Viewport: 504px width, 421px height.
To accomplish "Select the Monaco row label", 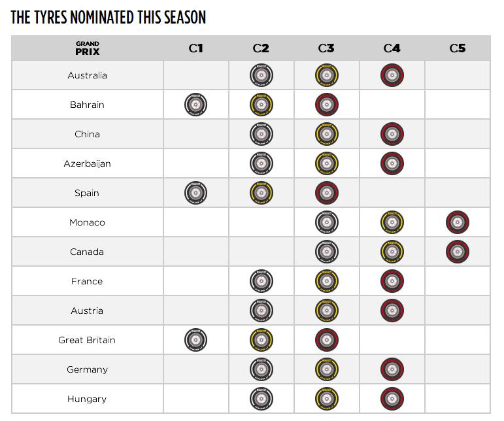I will [87, 223].
